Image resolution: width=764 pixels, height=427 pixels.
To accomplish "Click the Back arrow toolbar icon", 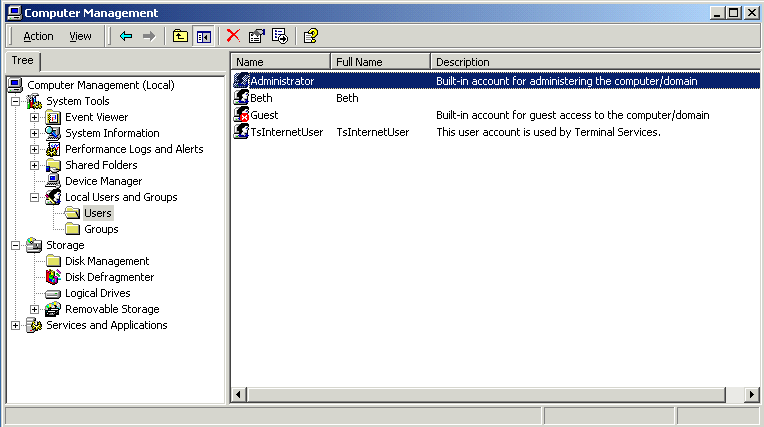I will pos(126,36).
